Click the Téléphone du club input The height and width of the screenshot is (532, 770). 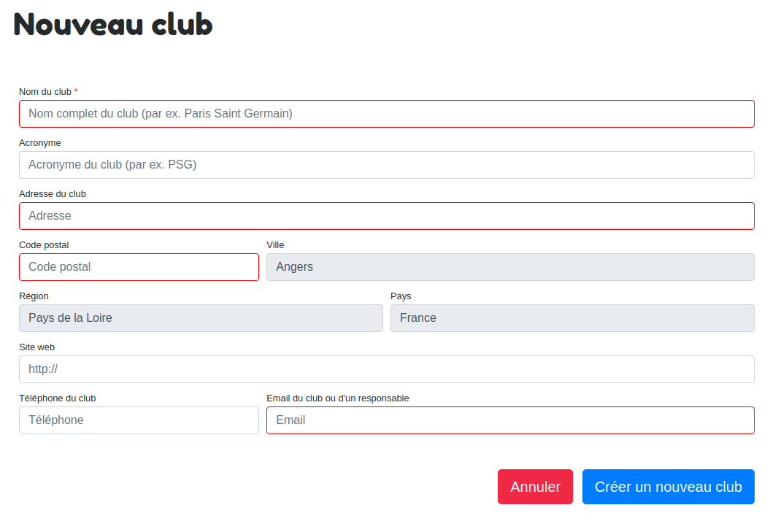(139, 420)
